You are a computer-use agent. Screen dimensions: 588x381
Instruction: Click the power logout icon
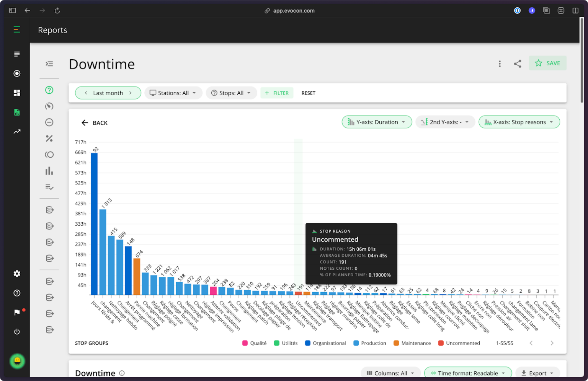click(x=17, y=332)
